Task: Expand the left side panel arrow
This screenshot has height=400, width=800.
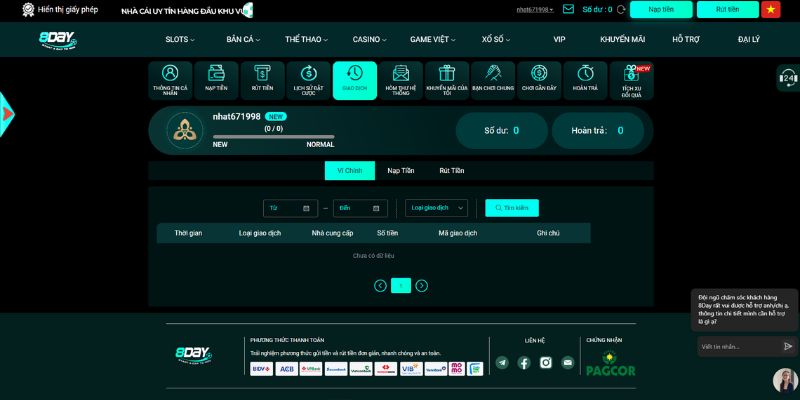Action: (x=7, y=114)
